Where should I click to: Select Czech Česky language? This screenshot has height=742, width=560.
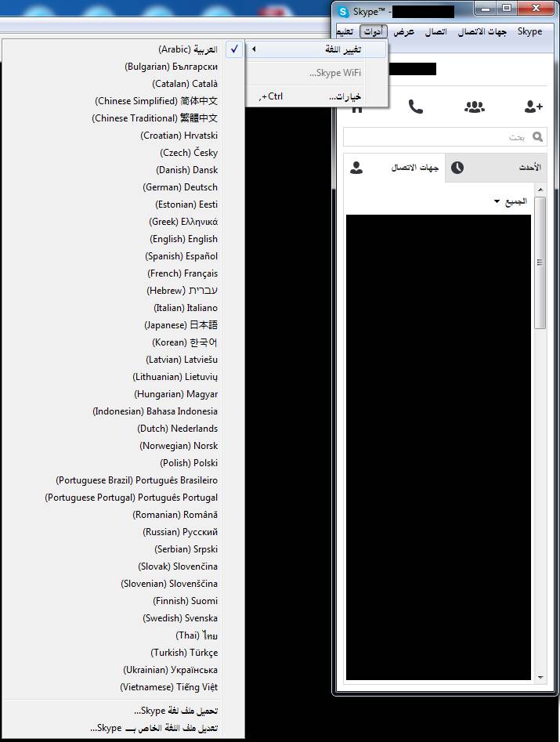click(x=123, y=153)
